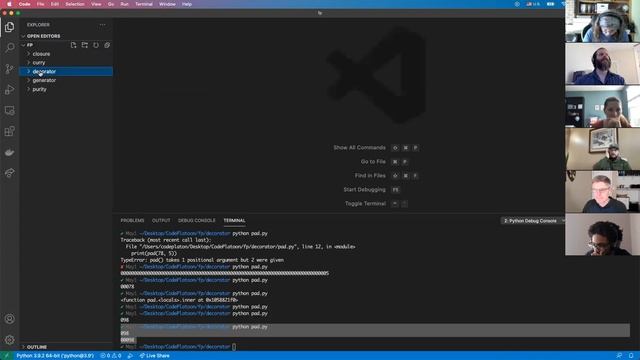Screen dimensions: 640x360
Task: Open the Run and Debug view
Action: click(9, 89)
